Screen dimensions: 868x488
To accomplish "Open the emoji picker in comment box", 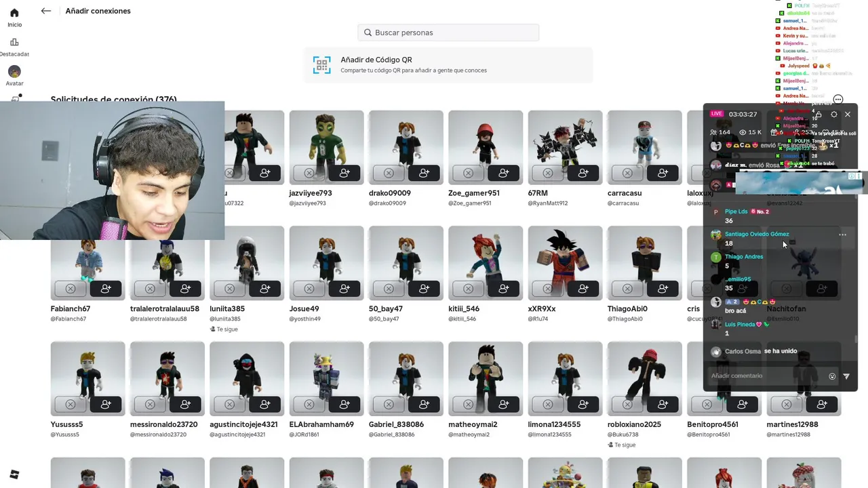I will [x=832, y=376].
